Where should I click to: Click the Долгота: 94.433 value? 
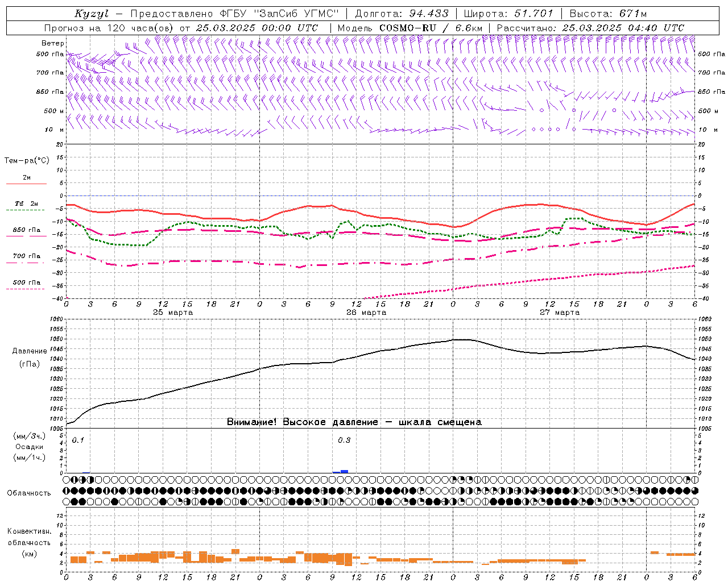[401, 14]
